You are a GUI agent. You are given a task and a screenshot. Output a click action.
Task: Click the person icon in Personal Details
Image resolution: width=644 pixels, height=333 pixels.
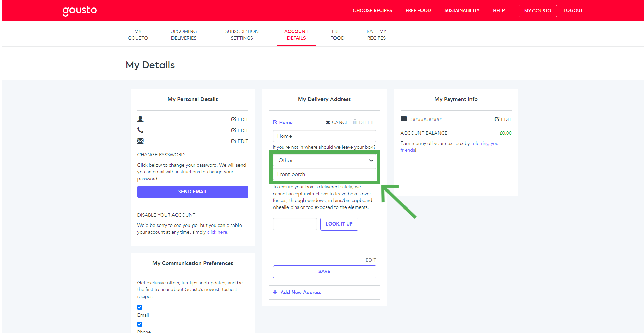pos(140,119)
